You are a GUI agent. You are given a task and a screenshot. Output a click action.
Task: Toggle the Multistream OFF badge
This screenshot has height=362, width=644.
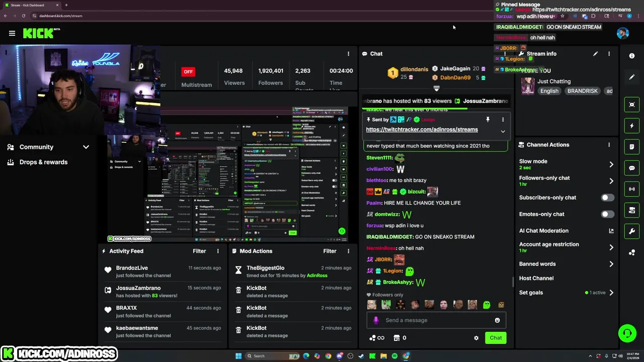(x=188, y=71)
